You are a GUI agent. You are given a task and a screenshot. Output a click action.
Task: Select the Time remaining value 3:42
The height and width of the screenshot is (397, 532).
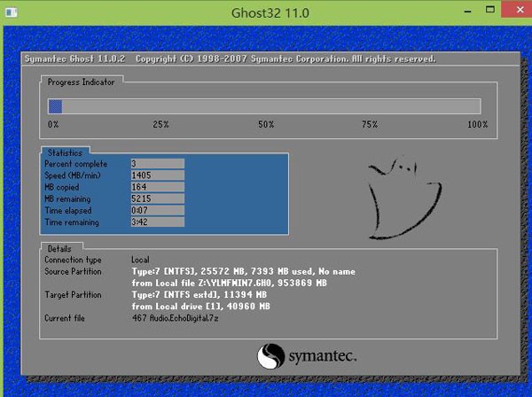(158, 222)
